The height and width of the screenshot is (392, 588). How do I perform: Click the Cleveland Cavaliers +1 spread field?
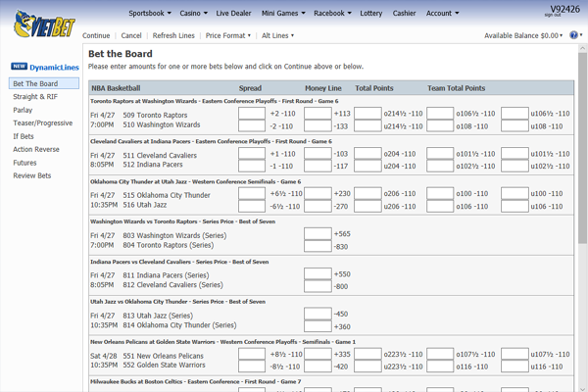pyautogui.click(x=252, y=154)
